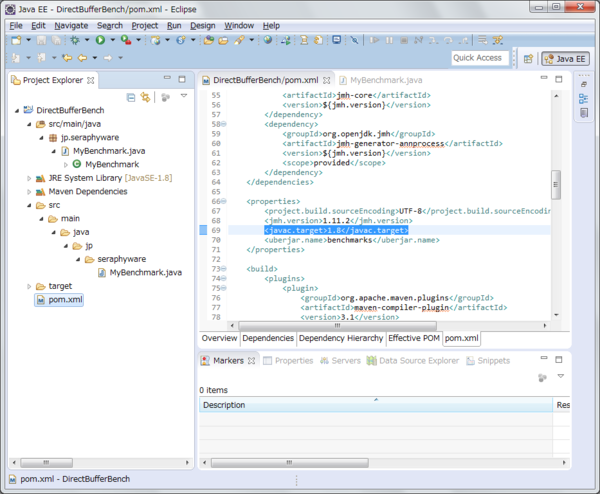Switch to the Overview POM tab
Viewport: 600px width, 494px height.
tap(219, 338)
